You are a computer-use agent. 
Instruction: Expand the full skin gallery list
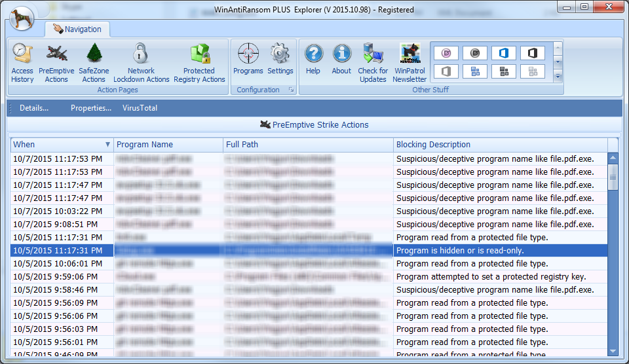(x=558, y=77)
